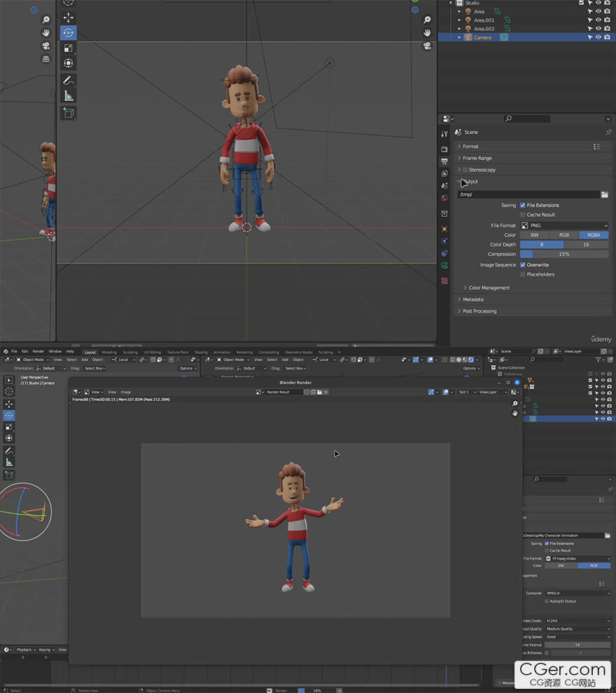Image resolution: width=616 pixels, height=693 pixels.
Task: Open the Object properties tab with orange square icon
Action: pos(444,229)
